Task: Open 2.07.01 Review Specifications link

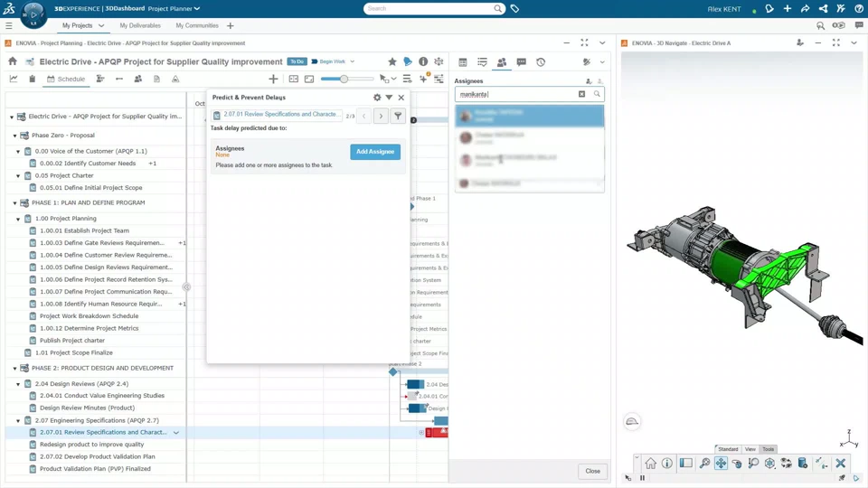Action: point(280,115)
